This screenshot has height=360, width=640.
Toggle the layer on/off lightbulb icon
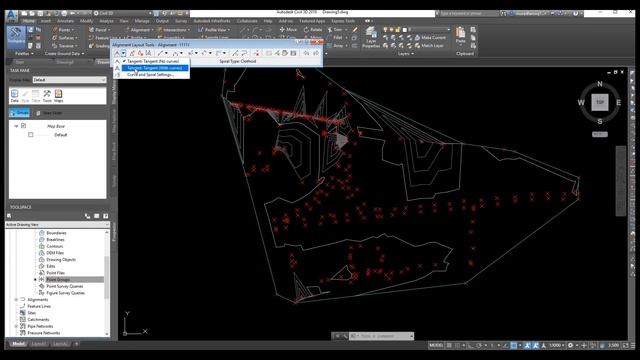385,30
